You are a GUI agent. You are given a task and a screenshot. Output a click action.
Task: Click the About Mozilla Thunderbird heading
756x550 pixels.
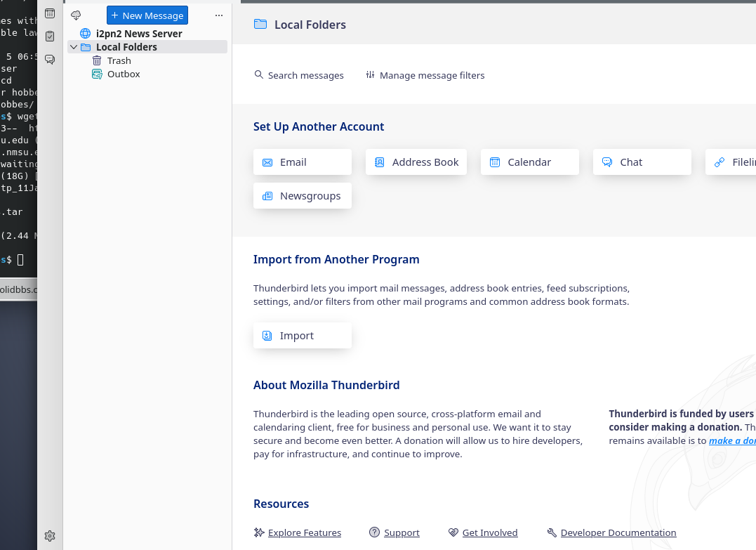point(326,385)
